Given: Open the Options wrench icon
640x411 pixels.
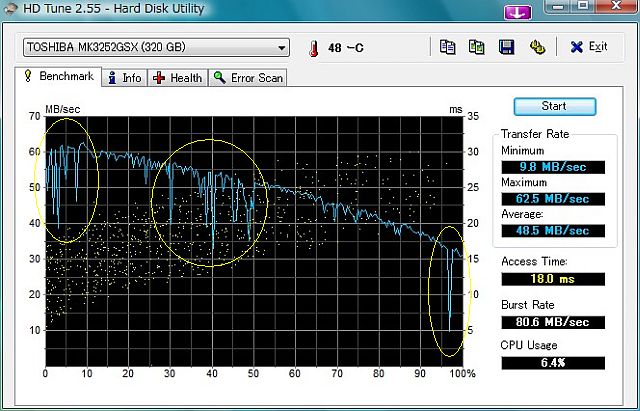Looking at the screenshot, I should [537, 47].
